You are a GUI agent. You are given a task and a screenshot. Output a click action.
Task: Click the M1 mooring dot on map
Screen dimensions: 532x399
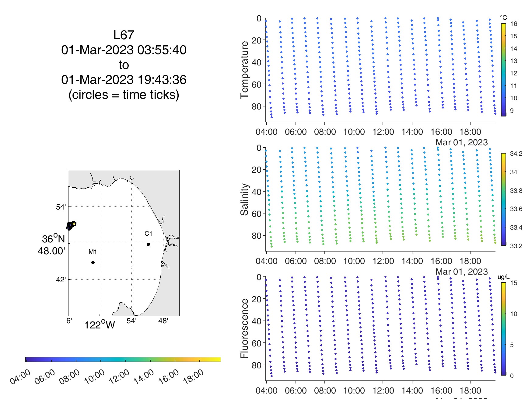(93, 262)
